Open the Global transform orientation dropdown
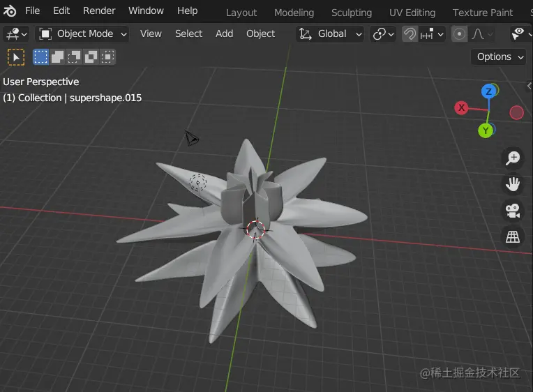Screen dimensions: 533x392 [x=330, y=34]
